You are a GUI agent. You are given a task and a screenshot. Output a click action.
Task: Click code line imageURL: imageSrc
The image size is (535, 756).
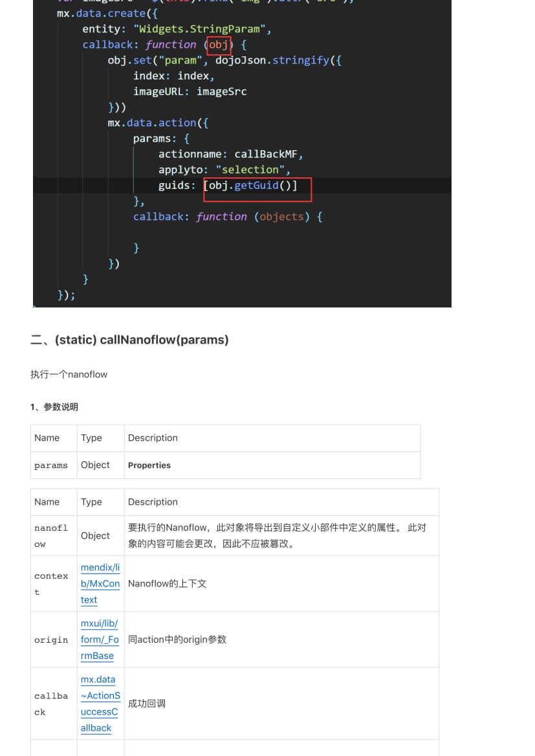coord(190,92)
